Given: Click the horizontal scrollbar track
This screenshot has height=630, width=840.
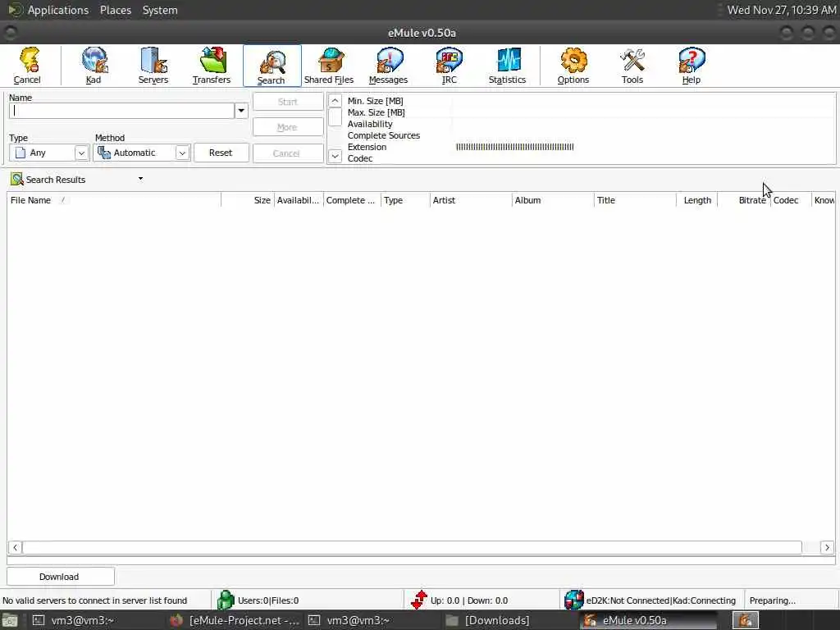Looking at the screenshot, I should point(412,547).
